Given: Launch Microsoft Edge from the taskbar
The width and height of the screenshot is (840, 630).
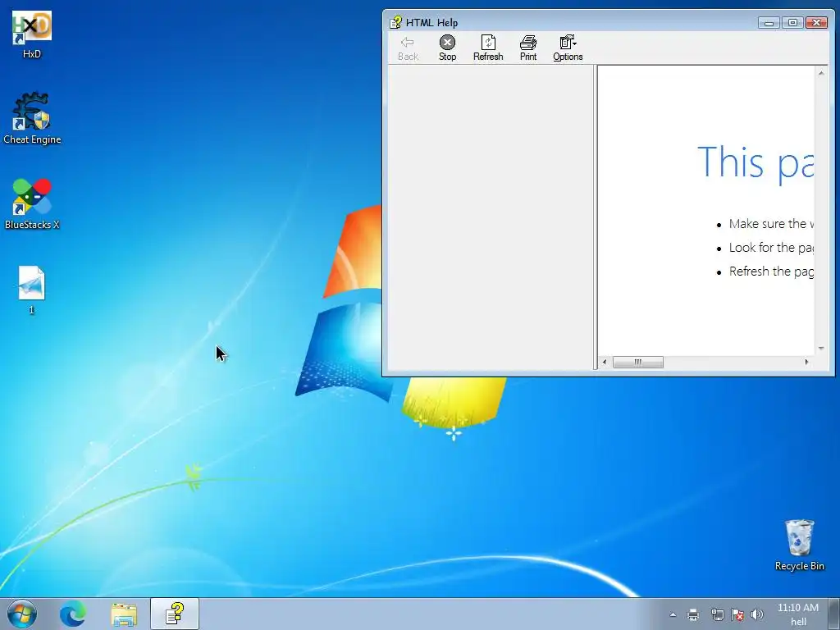Looking at the screenshot, I should [72, 614].
